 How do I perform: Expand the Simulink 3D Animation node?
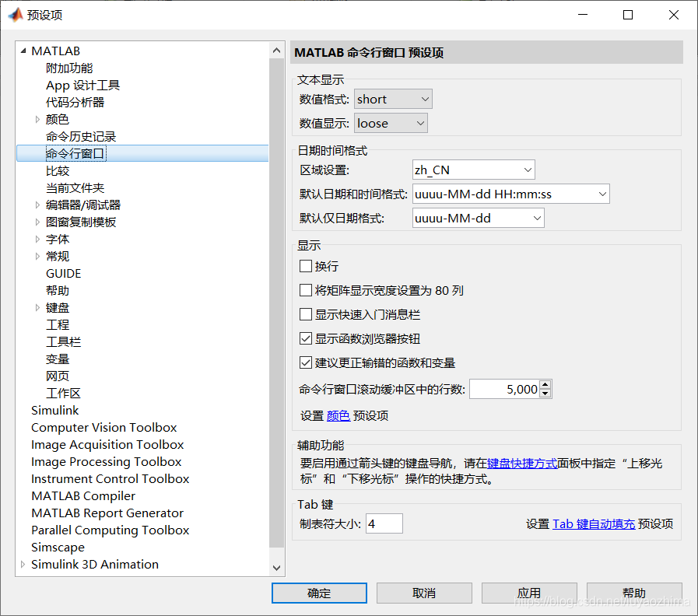23,564
